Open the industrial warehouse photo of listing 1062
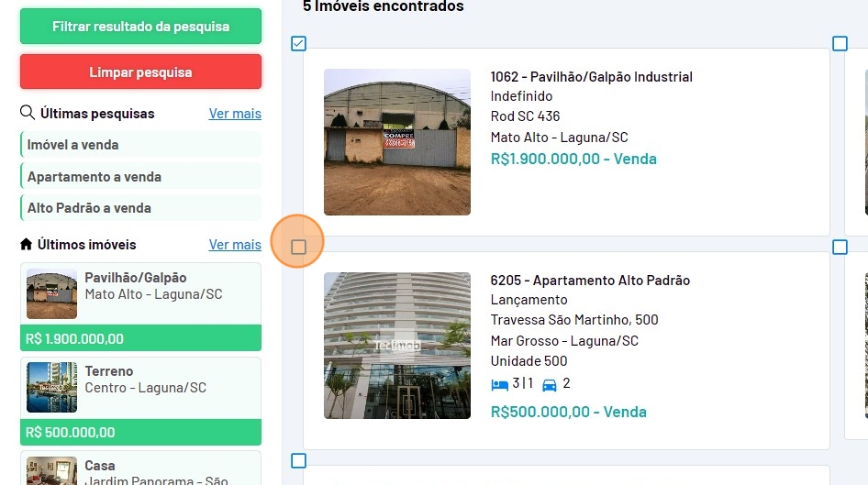868x485 pixels. (396, 142)
